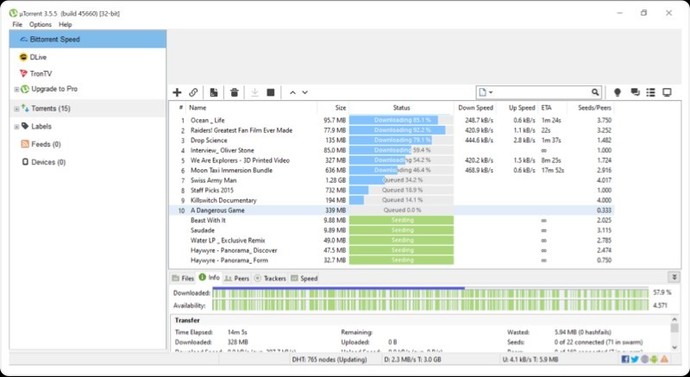Click the warning triangle status icon
Image resolution: width=690 pixels, height=377 pixels.
(x=664, y=359)
